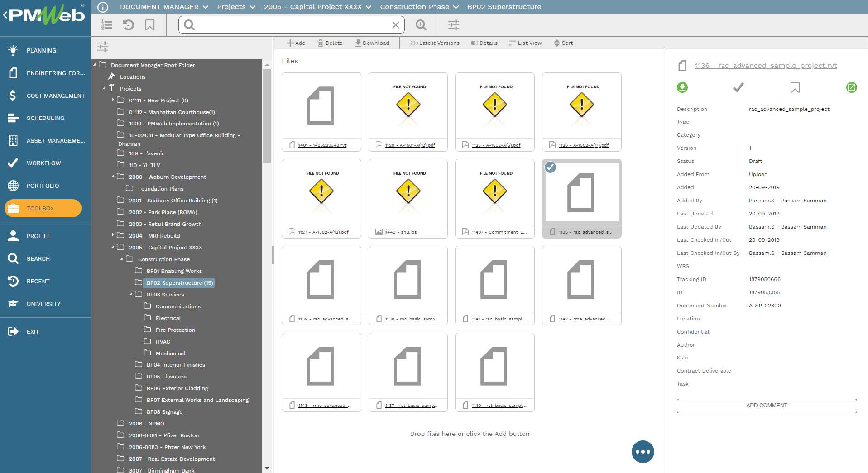
Task: Click the bookmark icon in details panel
Action: [795, 87]
